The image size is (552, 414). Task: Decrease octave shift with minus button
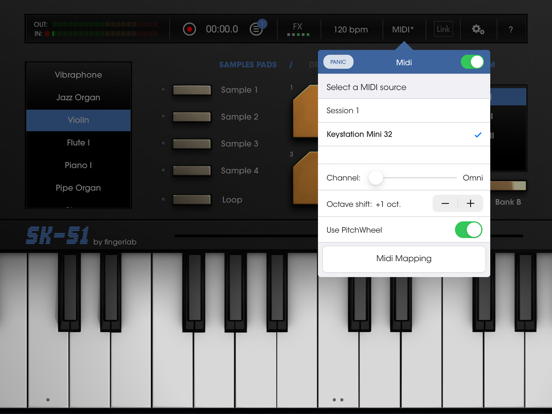pos(445,203)
